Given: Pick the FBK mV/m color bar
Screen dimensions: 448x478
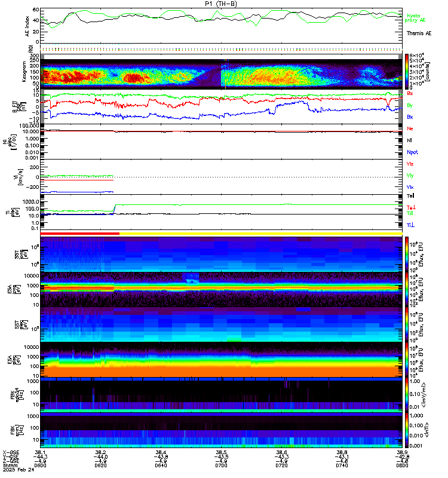Looking at the screenshot, I should tap(407, 395).
